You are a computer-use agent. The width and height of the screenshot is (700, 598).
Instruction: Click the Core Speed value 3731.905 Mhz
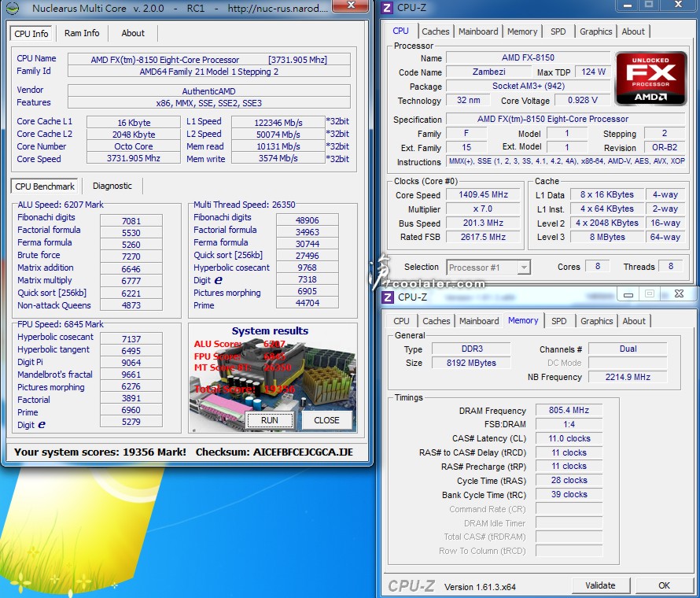(x=134, y=158)
